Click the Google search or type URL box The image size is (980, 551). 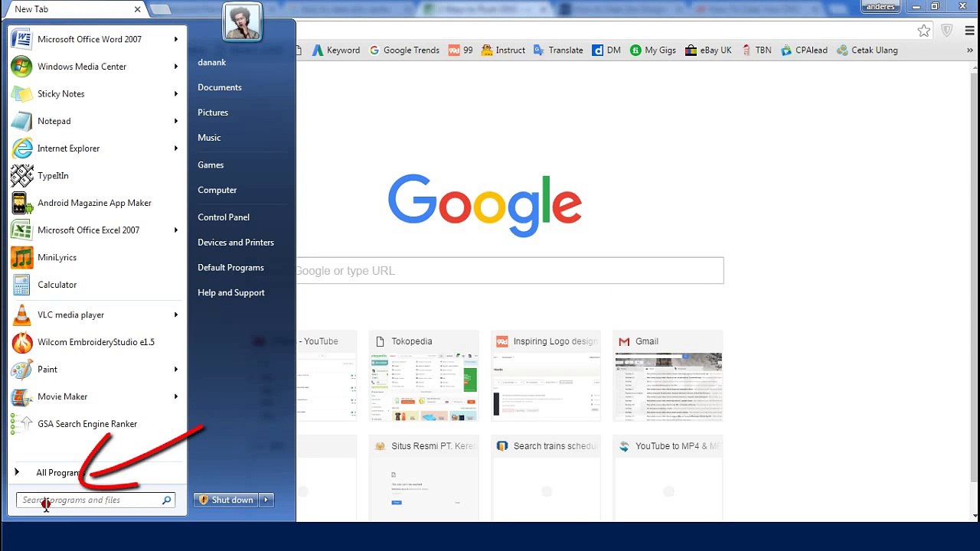[x=509, y=271]
